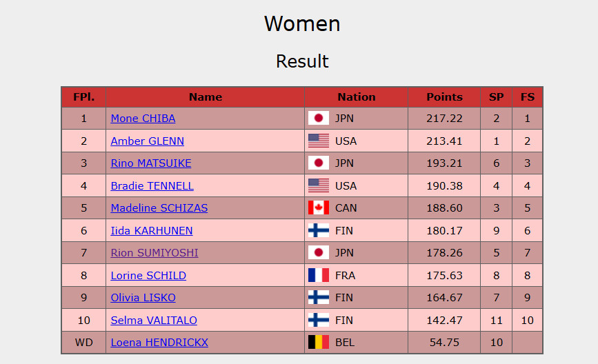Open Amber GLENN's profile link

click(x=147, y=141)
